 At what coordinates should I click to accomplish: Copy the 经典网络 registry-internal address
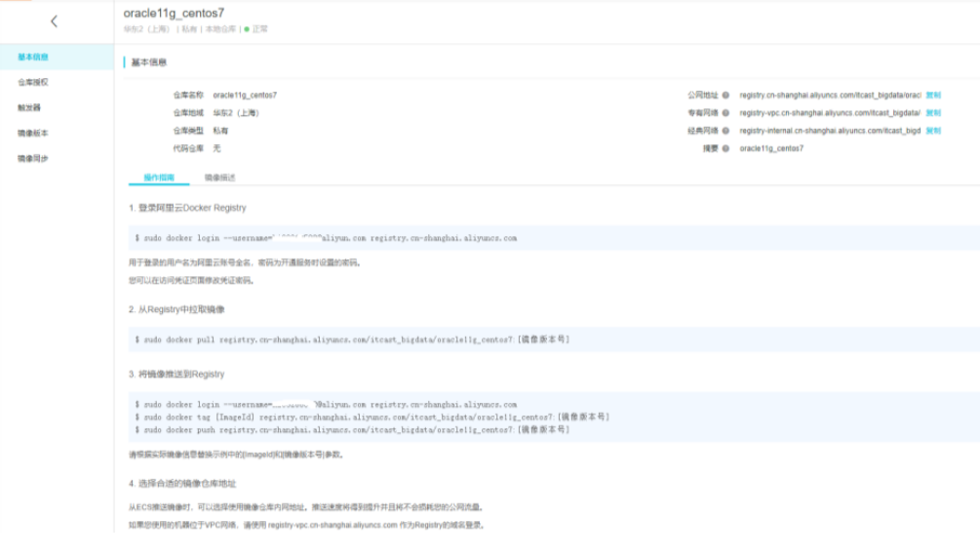point(933,131)
